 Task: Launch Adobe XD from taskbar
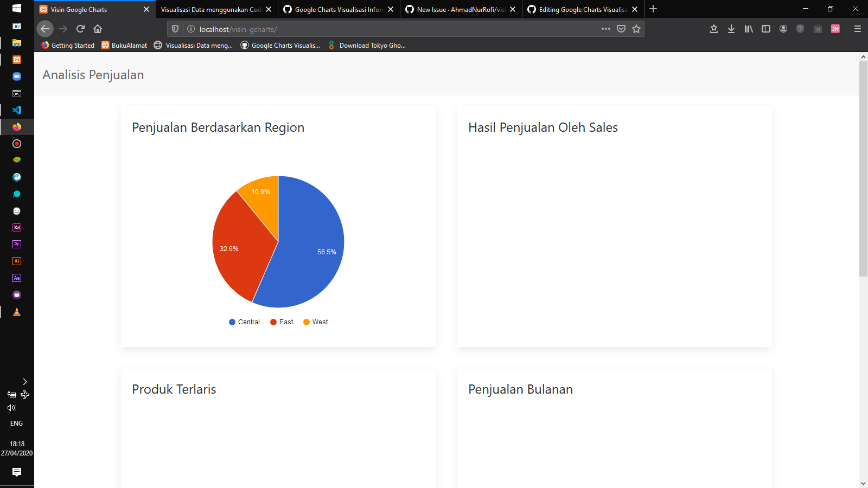click(17, 228)
